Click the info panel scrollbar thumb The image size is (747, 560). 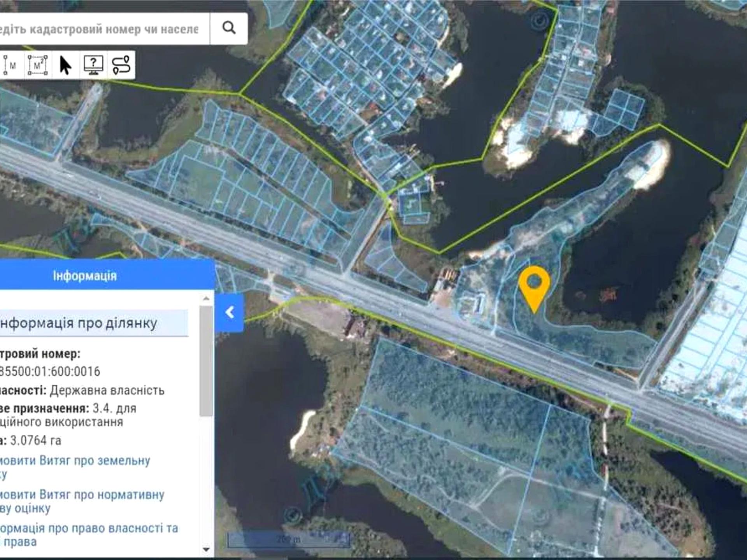click(206, 361)
